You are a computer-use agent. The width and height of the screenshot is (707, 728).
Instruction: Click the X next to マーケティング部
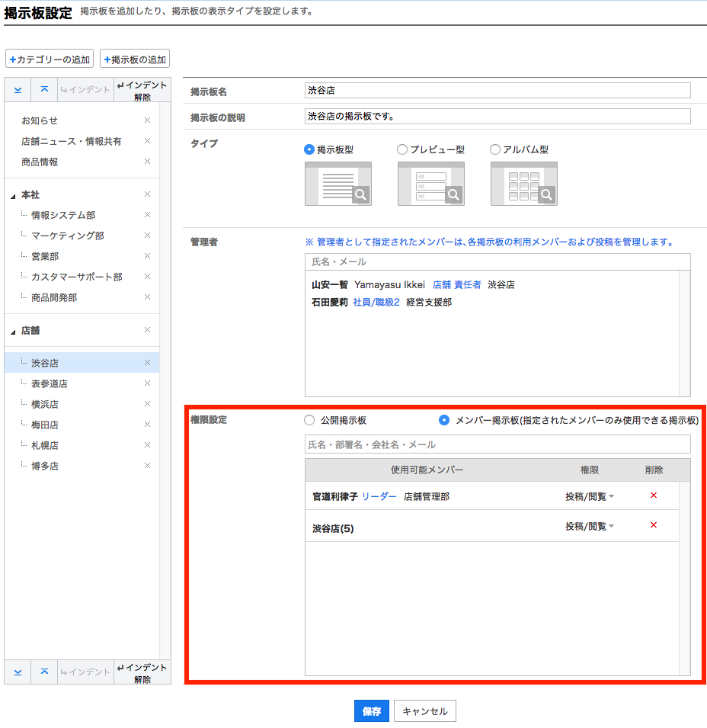click(147, 236)
